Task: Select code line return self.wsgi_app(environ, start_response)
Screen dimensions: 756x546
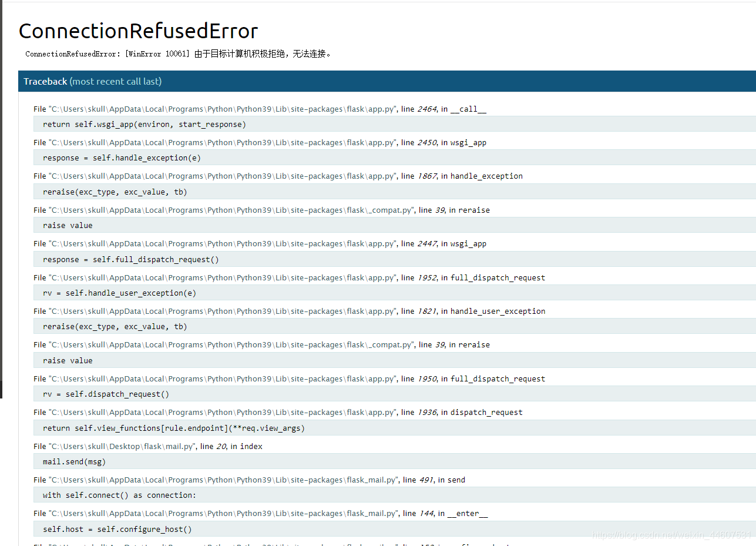Action: pyautogui.click(x=145, y=124)
